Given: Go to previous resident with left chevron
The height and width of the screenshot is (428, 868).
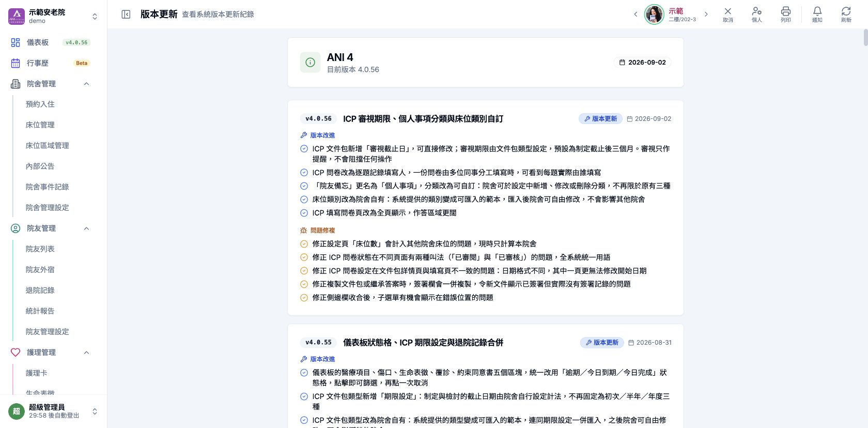Looking at the screenshot, I should coord(636,14).
